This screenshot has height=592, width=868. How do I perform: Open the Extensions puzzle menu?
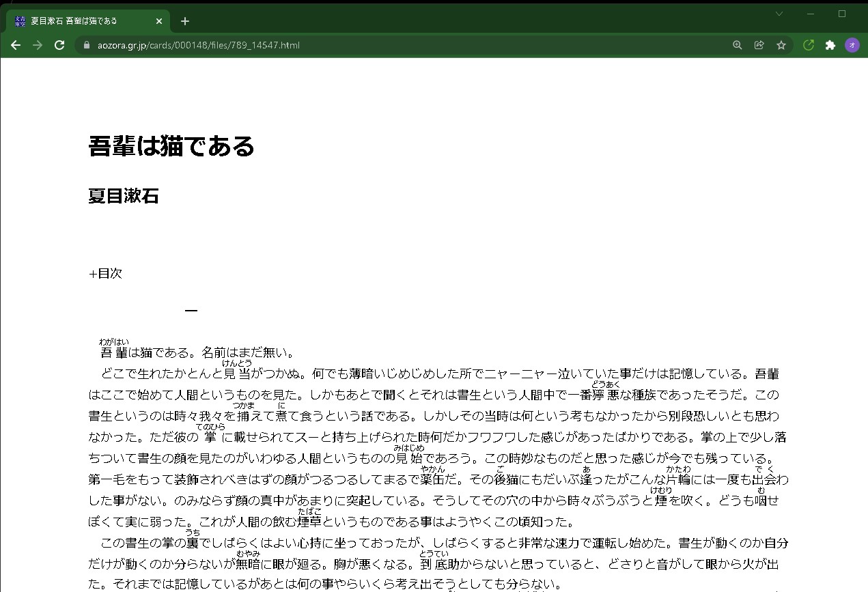pyautogui.click(x=830, y=45)
